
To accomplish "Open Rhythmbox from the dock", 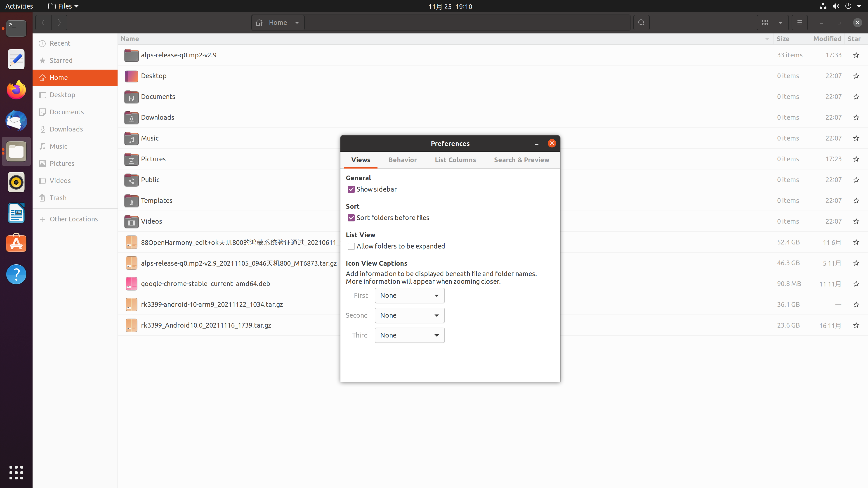I will 16,182.
